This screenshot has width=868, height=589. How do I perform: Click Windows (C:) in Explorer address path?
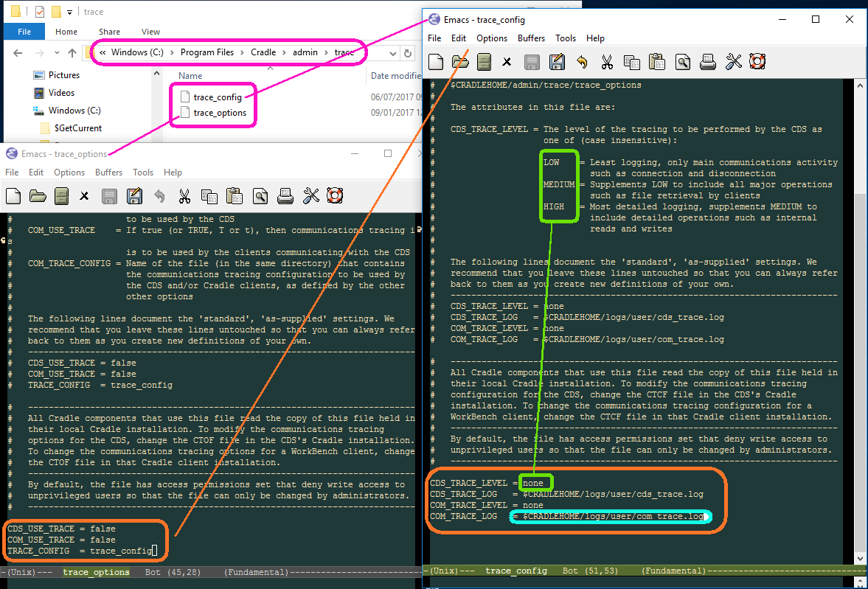137,52
